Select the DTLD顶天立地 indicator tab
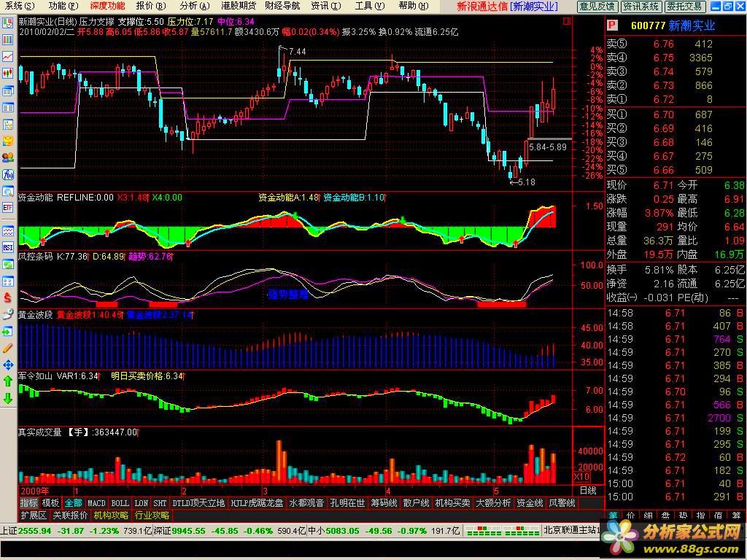The image size is (747, 560). click(x=198, y=503)
